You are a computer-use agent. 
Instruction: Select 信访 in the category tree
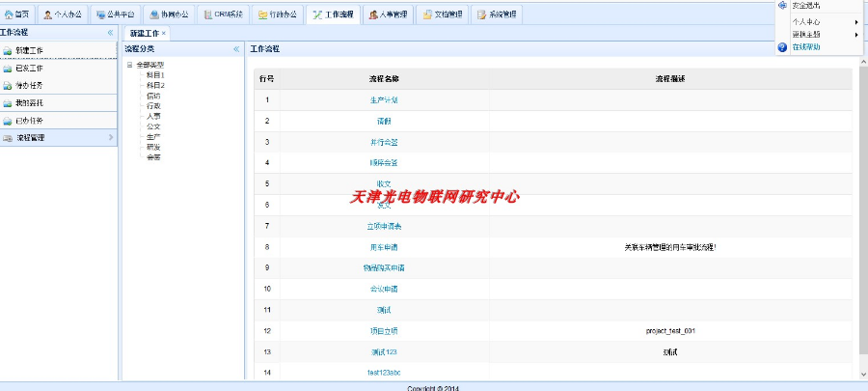coord(153,96)
